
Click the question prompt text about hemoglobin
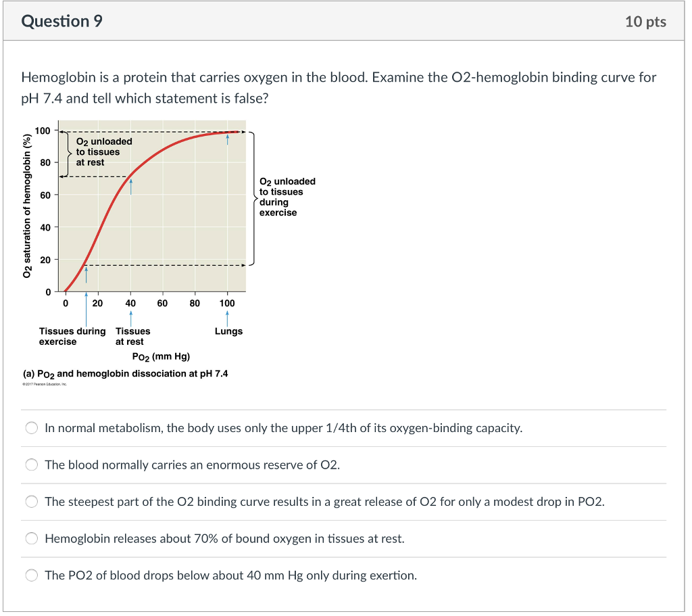pyautogui.click(x=338, y=88)
